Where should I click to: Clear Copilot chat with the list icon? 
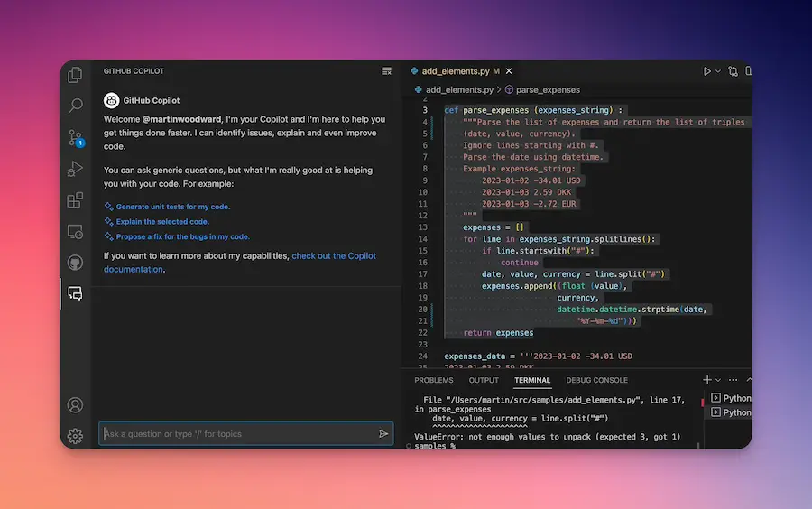pos(386,71)
